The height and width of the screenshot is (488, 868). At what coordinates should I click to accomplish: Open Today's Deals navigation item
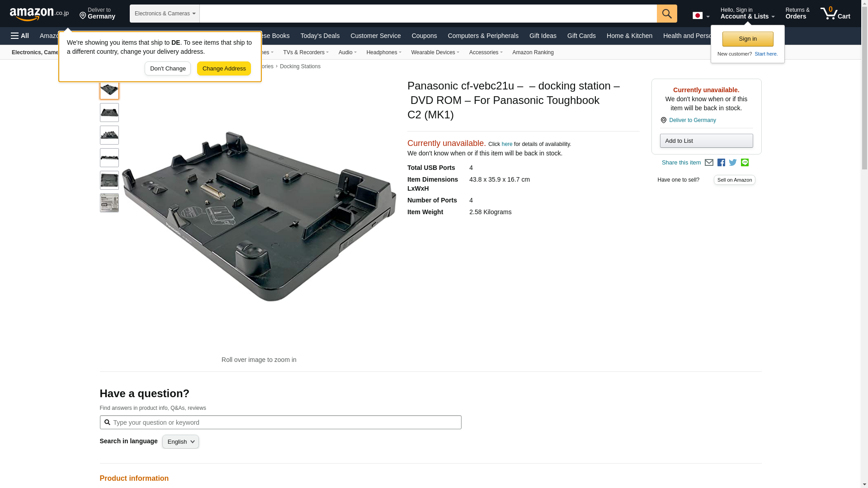tap(320, 36)
